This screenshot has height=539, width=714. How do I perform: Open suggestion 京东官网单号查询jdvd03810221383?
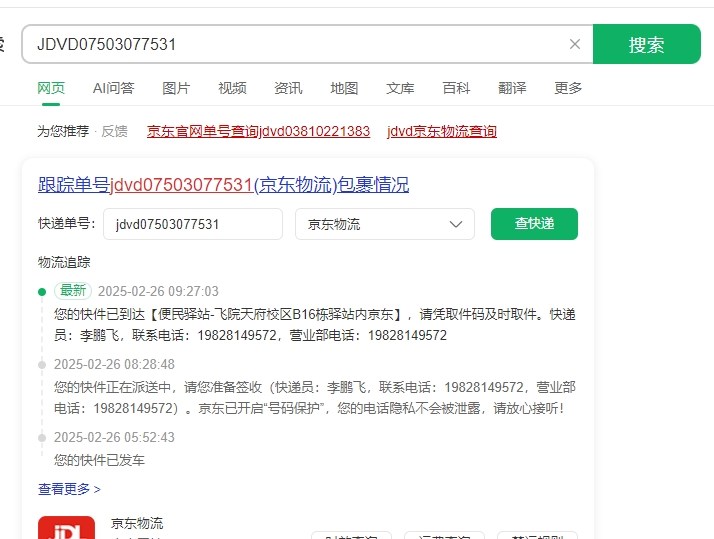point(258,132)
